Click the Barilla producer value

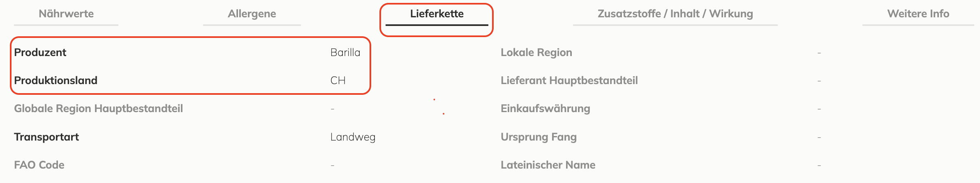coord(345,52)
